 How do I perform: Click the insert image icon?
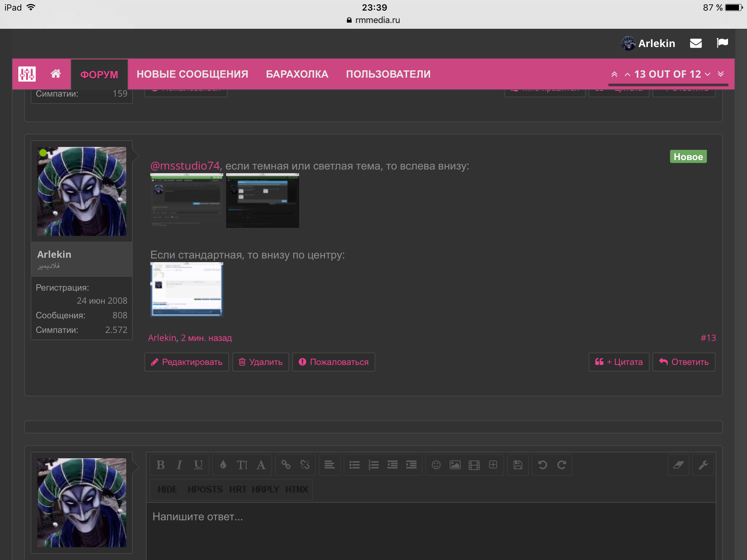[x=455, y=465]
